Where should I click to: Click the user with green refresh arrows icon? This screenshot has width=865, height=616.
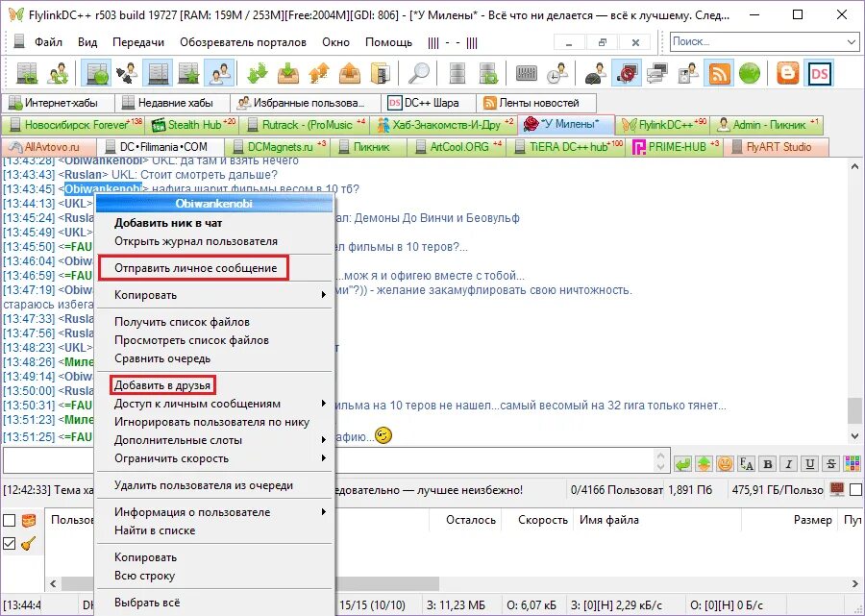point(58,73)
